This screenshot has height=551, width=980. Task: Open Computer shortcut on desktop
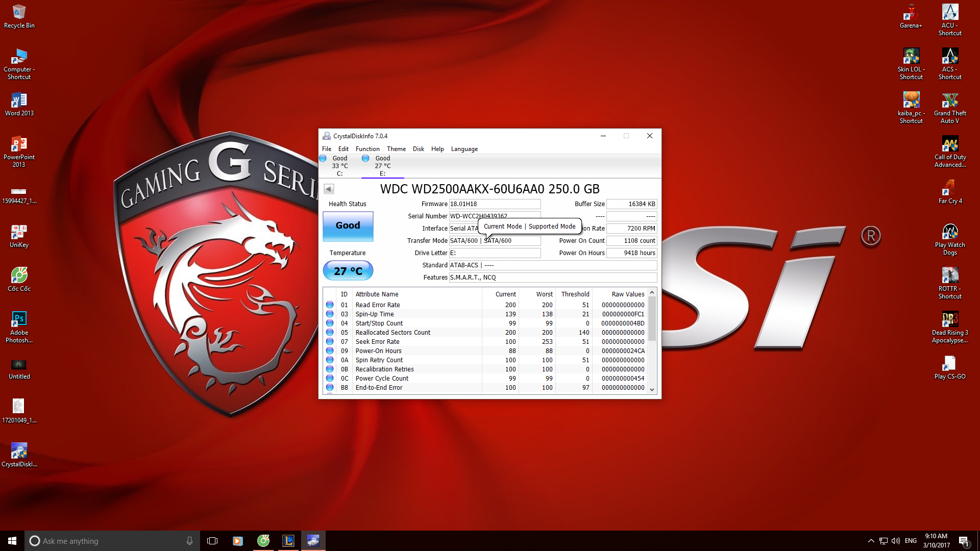[19, 64]
